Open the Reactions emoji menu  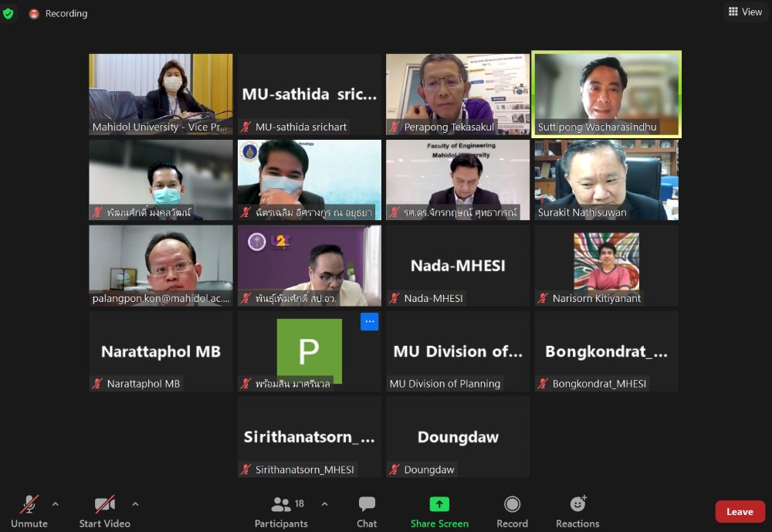(577, 510)
